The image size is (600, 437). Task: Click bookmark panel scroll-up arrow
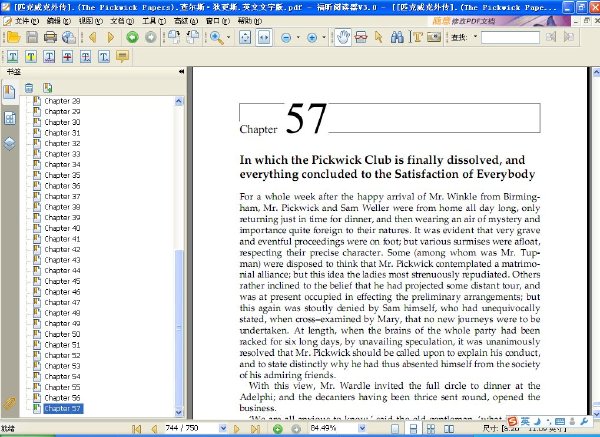point(179,101)
